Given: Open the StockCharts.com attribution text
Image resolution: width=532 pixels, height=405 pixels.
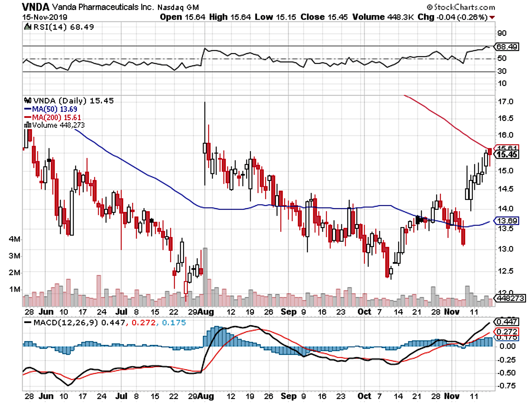Looking at the screenshot, I should pos(464,7).
